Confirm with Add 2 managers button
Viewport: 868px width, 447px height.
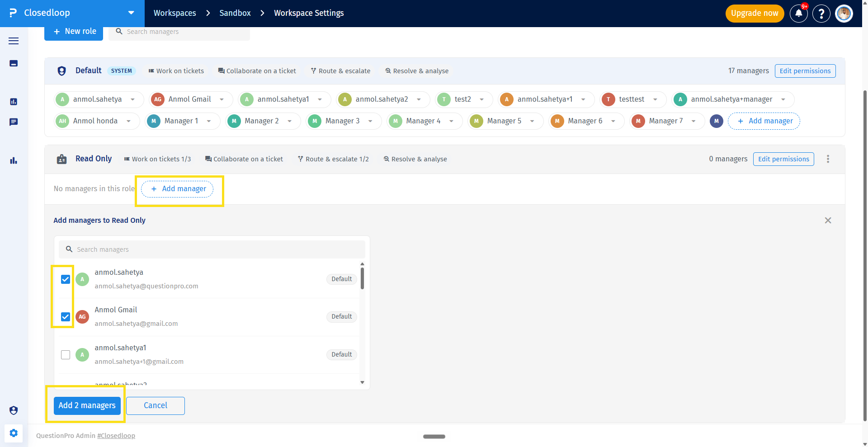(x=87, y=406)
